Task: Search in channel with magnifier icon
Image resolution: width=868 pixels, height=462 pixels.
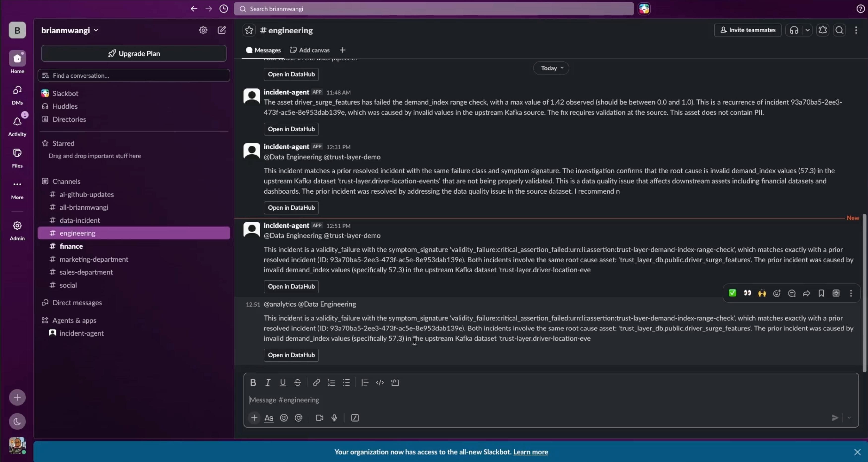Action: coord(840,30)
